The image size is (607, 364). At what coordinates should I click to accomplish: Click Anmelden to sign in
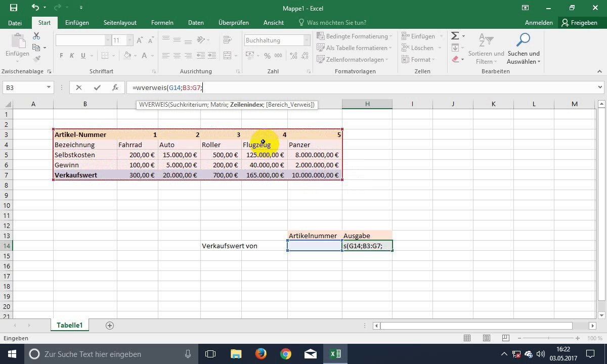[x=539, y=23]
